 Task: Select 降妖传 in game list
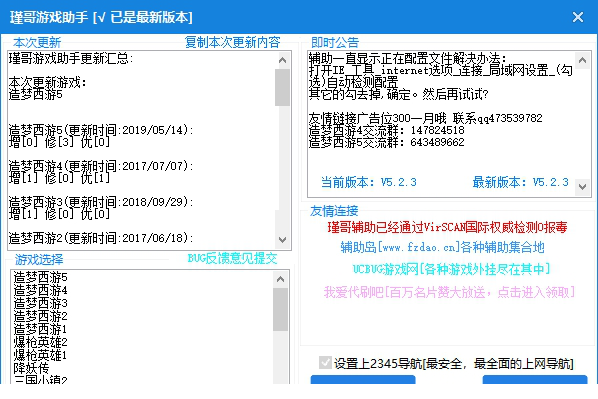click(x=31, y=368)
